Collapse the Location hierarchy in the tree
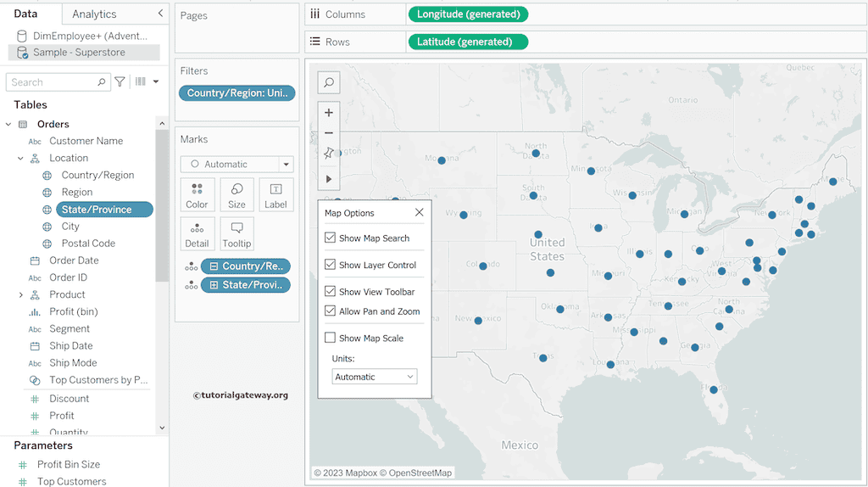The width and height of the screenshot is (868, 487). [x=20, y=159]
